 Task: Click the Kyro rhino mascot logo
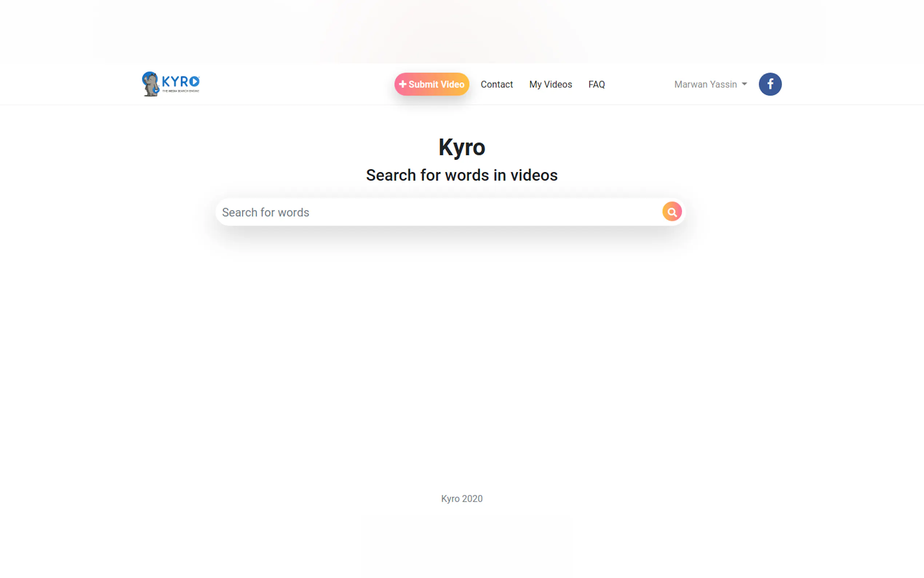tap(150, 84)
